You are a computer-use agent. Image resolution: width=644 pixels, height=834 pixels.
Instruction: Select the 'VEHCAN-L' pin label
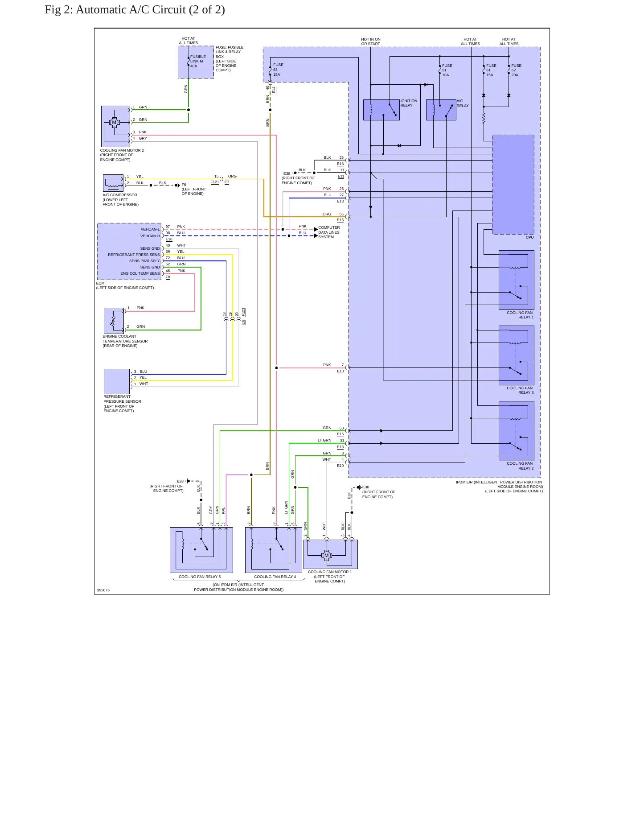click(150, 229)
